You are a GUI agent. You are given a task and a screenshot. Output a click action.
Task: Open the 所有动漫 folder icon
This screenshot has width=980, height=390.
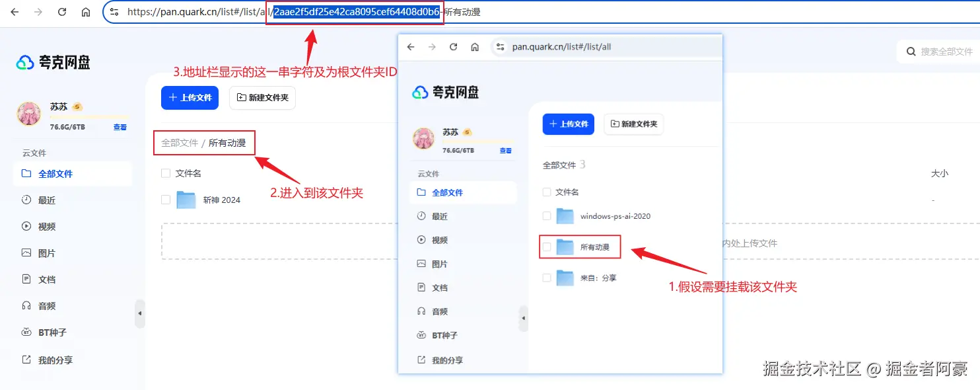565,247
